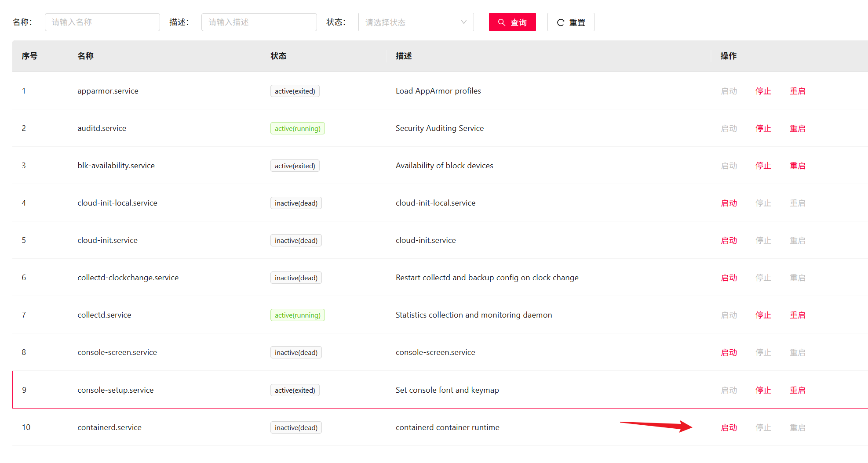Viewport: 868px width, 463px height.
Task: Click 重启 for apparmor.service
Action: pos(798,91)
